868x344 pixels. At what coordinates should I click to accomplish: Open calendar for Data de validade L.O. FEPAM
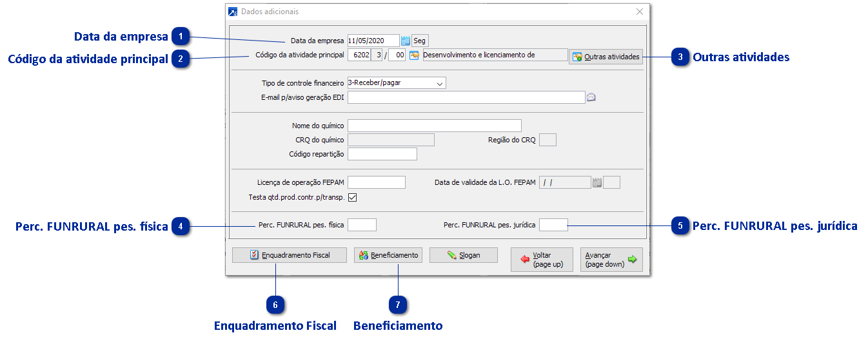pos(597,182)
